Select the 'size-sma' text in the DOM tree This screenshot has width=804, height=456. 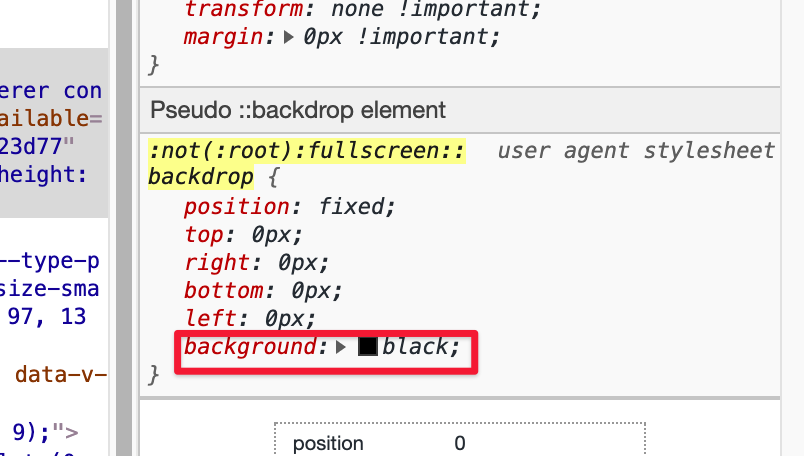pyautogui.click(x=50, y=289)
